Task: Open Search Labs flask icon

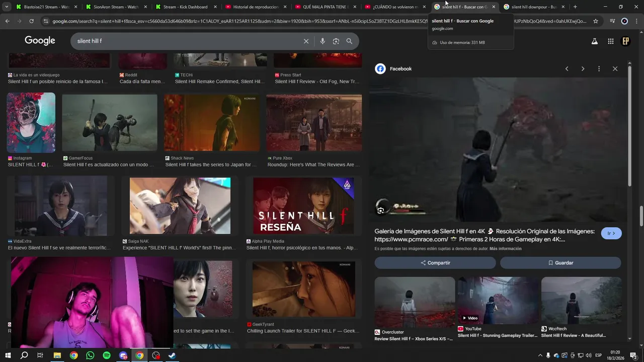Action: click(x=594, y=41)
